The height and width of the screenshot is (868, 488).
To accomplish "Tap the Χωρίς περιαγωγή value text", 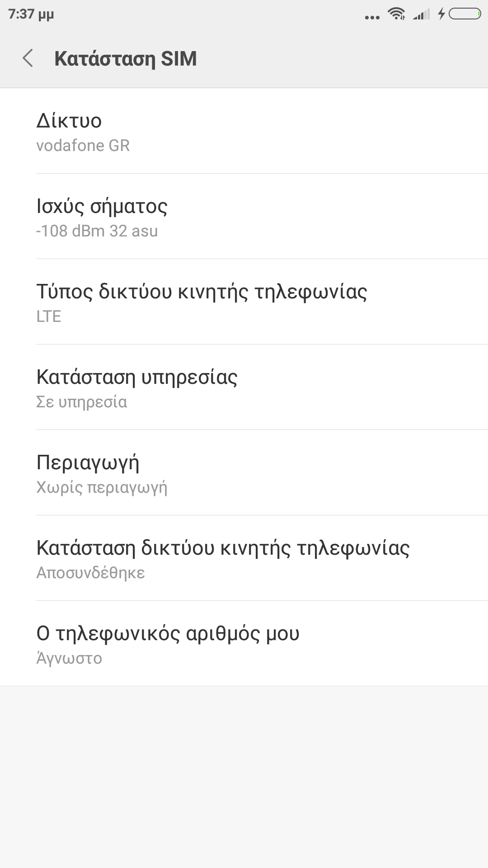I will coord(102,487).
